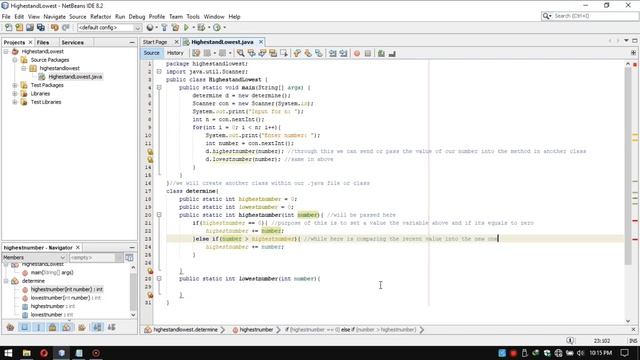Toggle Rectangular Selection editor icon
This screenshot has height=360, width=640.
284,53
